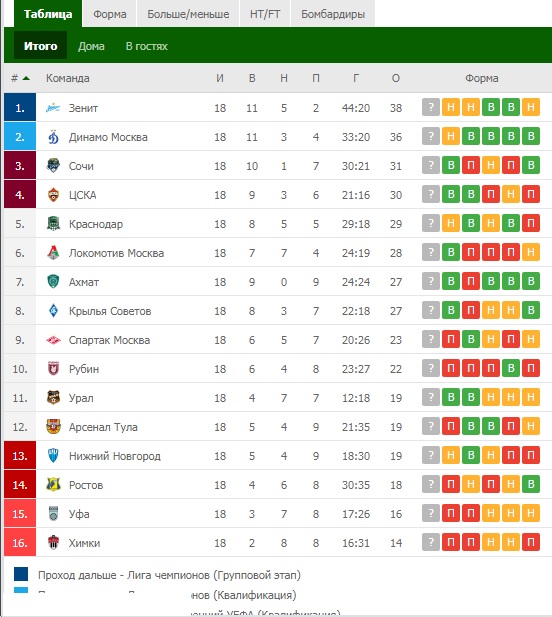The image size is (552, 617).
Task: Click the Локомотив Москва logo
Action: pyautogui.click(x=53, y=253)
